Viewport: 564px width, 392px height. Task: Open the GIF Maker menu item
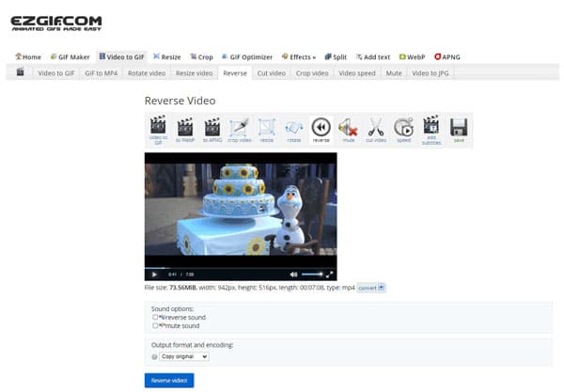coord(70,56)
